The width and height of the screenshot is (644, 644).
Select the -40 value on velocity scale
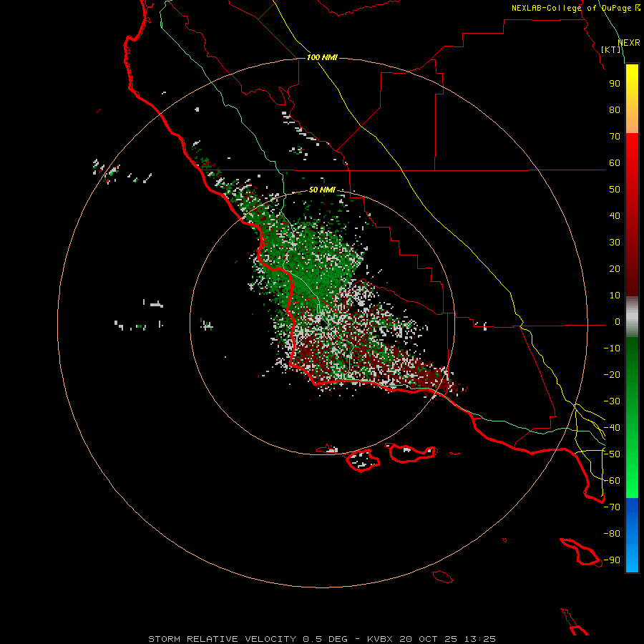(x=612, y=428)
